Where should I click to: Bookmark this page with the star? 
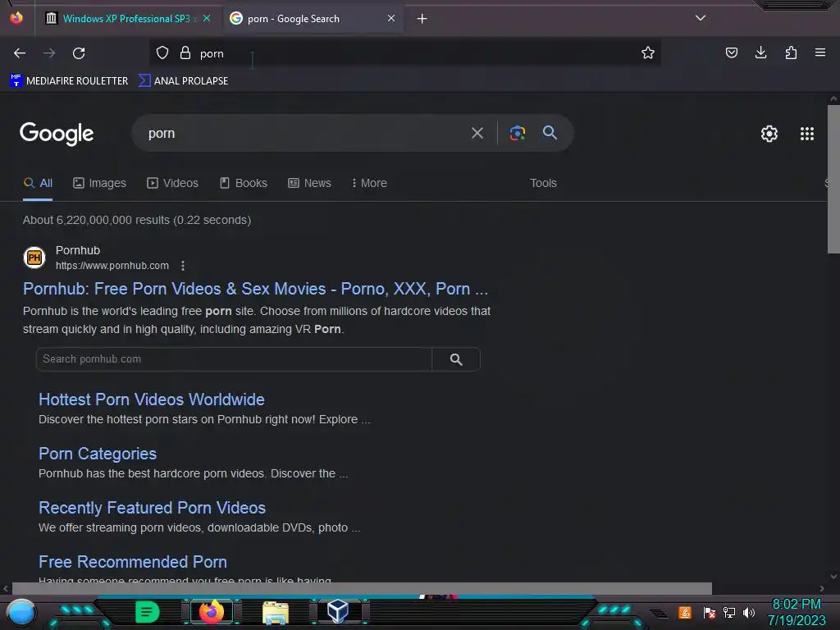pos(648,52)
